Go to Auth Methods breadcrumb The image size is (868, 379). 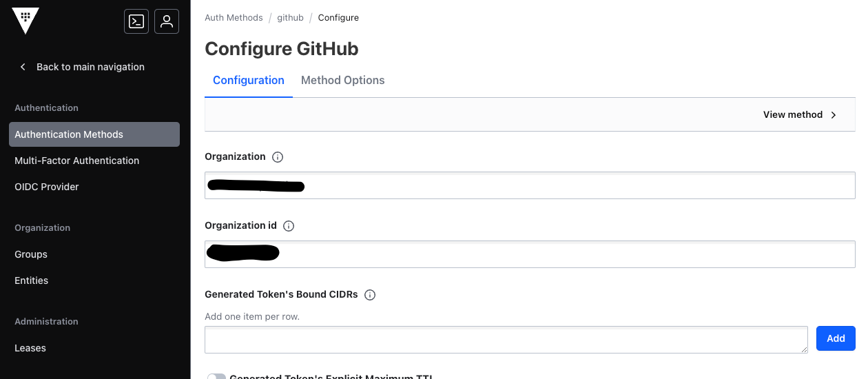pyautogui.click(x=234, y=18)
